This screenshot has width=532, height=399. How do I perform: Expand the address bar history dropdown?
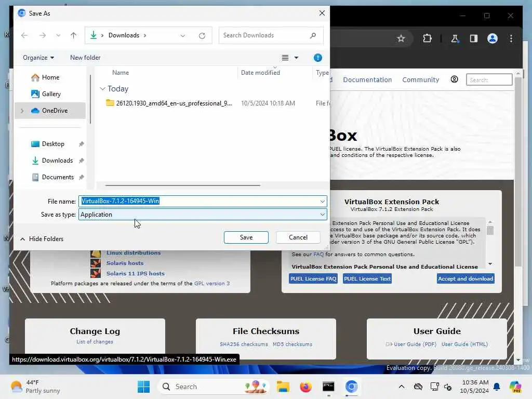183,36
